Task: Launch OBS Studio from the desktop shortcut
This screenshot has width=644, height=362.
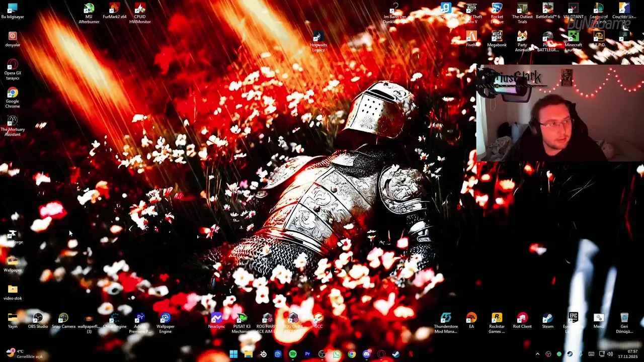Action: [38, 321]
